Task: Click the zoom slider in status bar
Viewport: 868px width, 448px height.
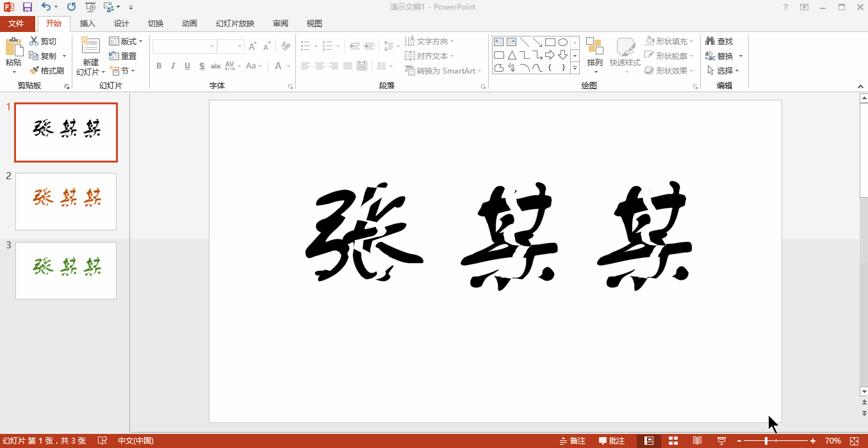Action: pyautogui.click(x=766, y=441)
